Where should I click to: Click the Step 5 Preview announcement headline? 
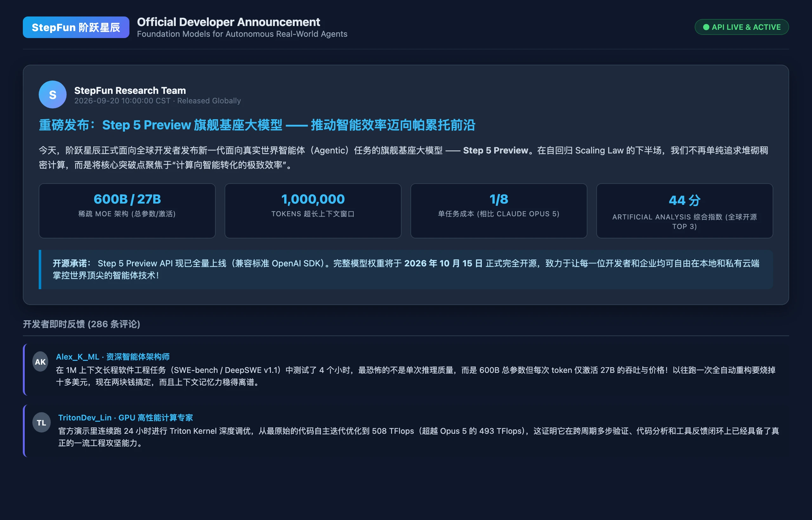[257, 125]
